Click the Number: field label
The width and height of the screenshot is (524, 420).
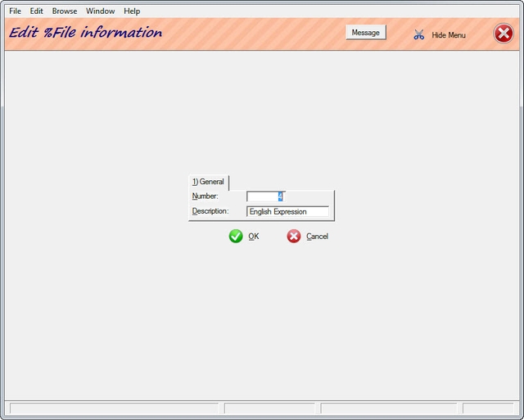206,196
